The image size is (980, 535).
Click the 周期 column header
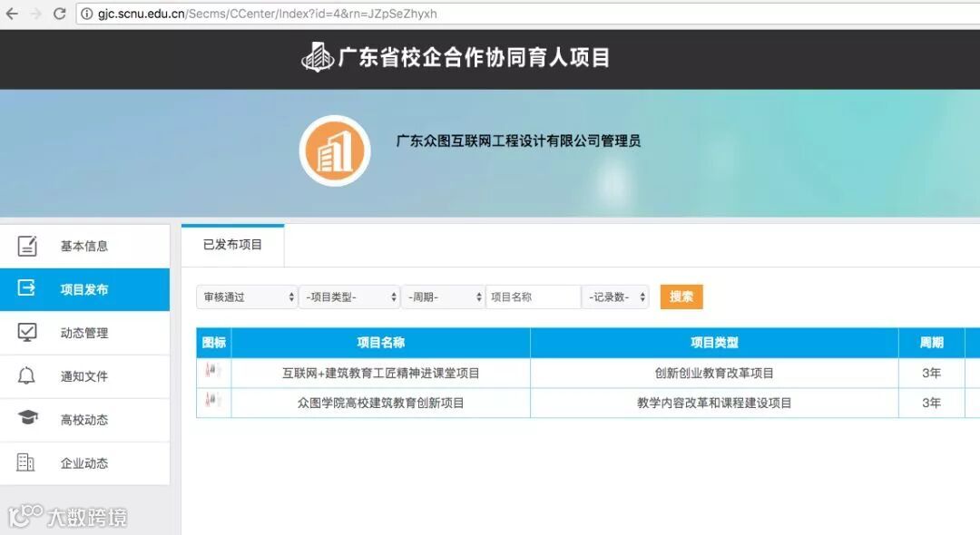point(931,343)
